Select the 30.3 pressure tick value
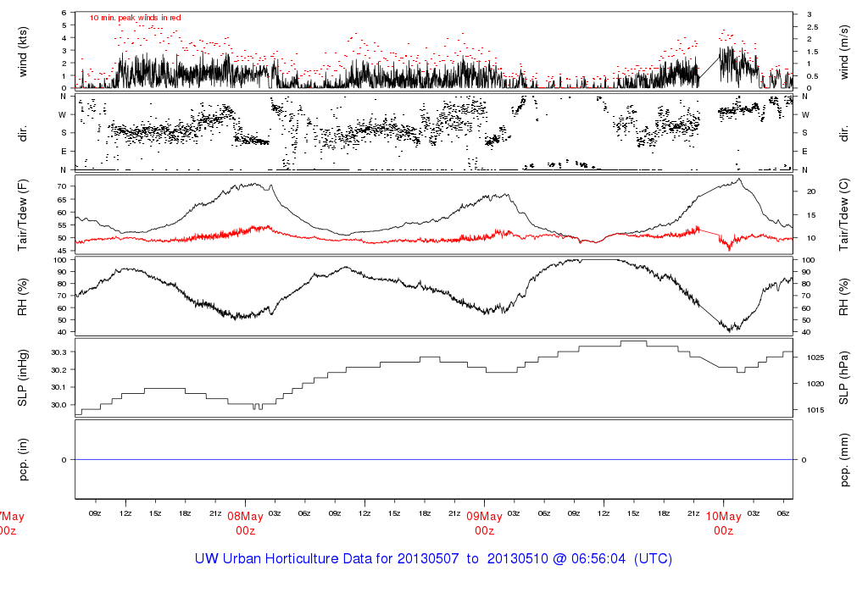Screen dimensions: 868x593 [x=58, y=352]
